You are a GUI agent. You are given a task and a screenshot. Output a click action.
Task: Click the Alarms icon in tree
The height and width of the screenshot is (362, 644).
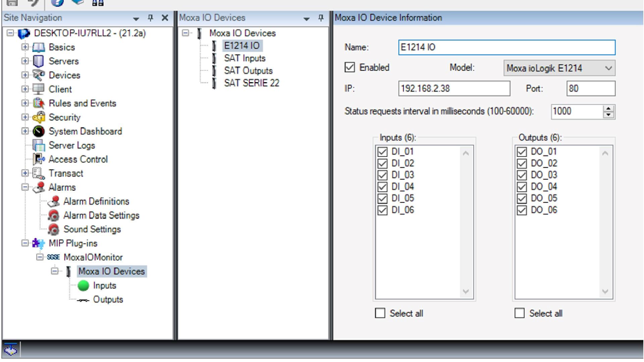click(x=39, y=187)
